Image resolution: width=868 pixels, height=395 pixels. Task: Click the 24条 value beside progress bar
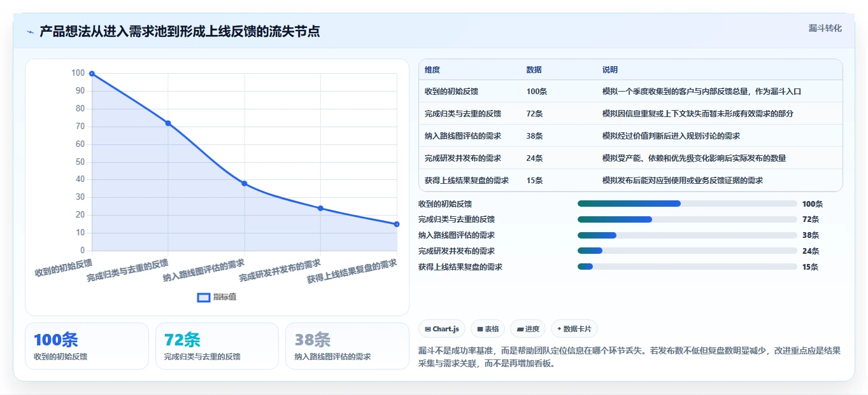[x=811, y=251]
